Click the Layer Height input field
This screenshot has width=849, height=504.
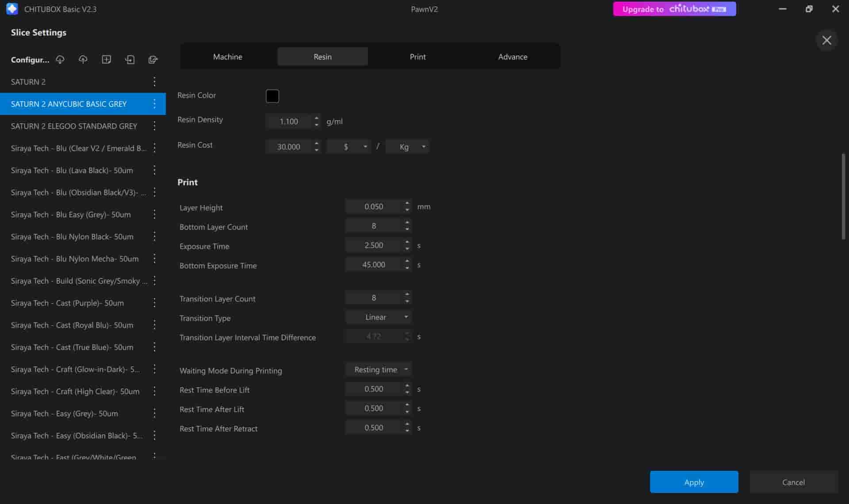[x=374, y=206]
